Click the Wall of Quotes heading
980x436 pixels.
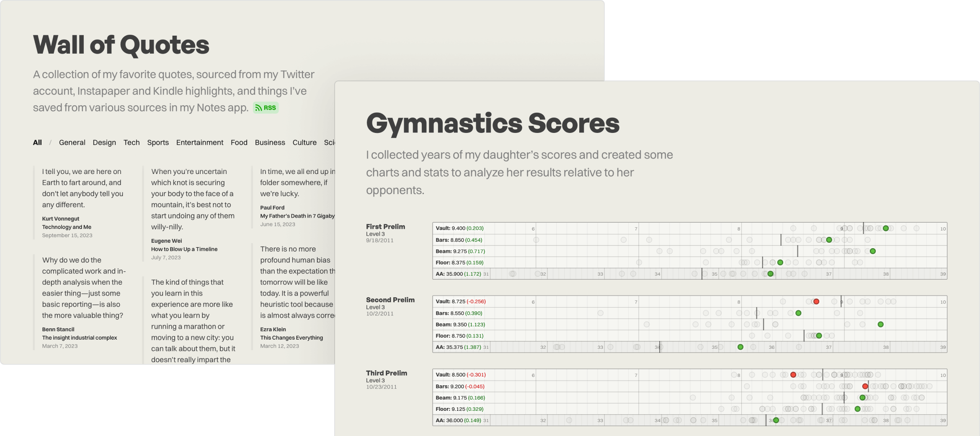click(x=121, y=45)
